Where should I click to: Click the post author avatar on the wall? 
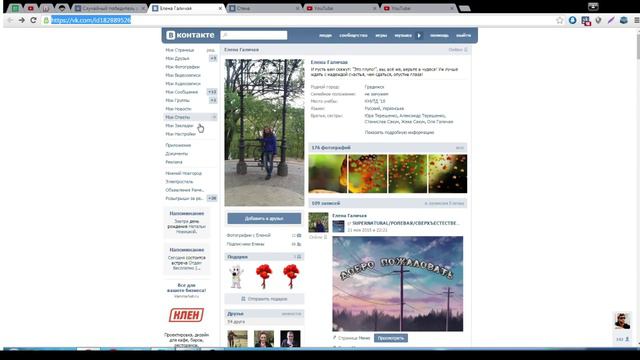[318, 222]
